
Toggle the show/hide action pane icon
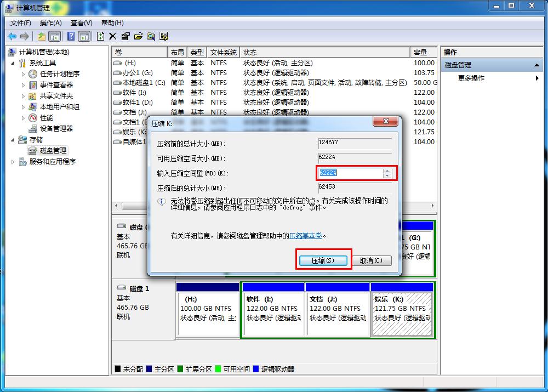(83, 36)
